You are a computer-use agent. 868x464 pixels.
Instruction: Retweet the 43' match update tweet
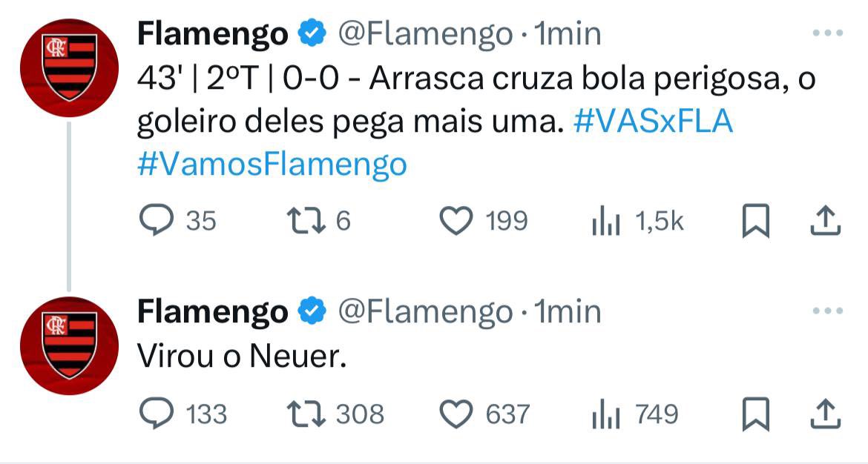(302, 221)
